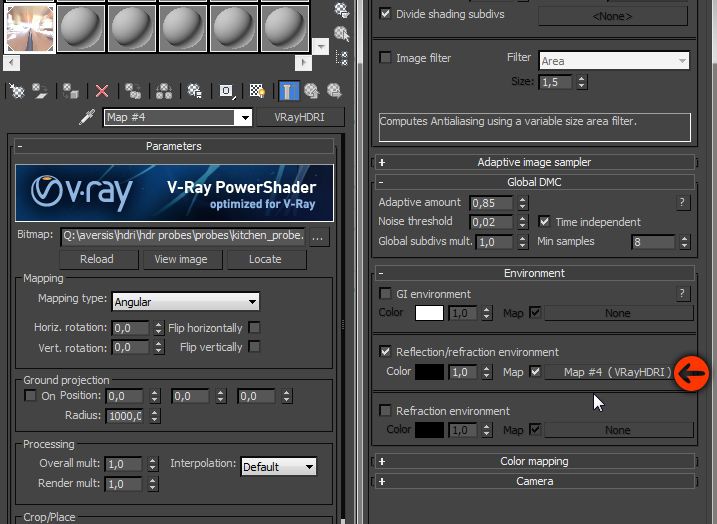
Task: Click the Put to Library icon
Action: click(195, 91)
